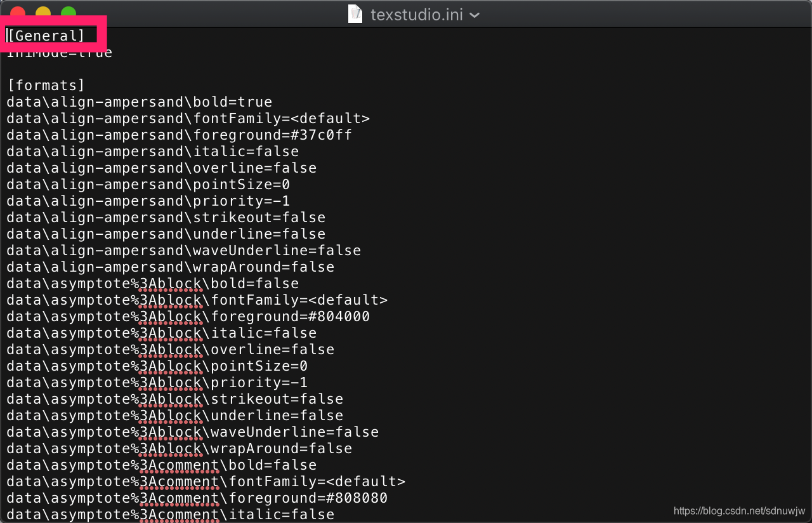Screen dimensions: 812x523
Task: Click the line data\asymptote%3Ablock\bold=false
Action: click(153, 284)
